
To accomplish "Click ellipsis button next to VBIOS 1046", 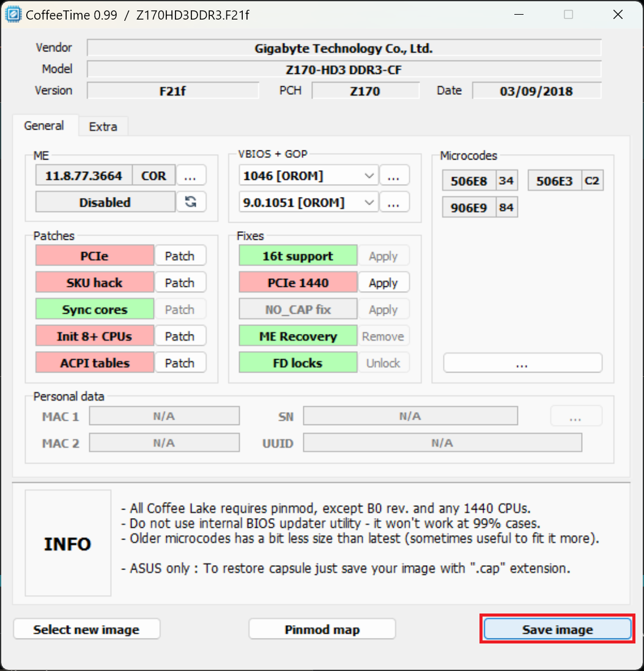I will pos(394,176).
